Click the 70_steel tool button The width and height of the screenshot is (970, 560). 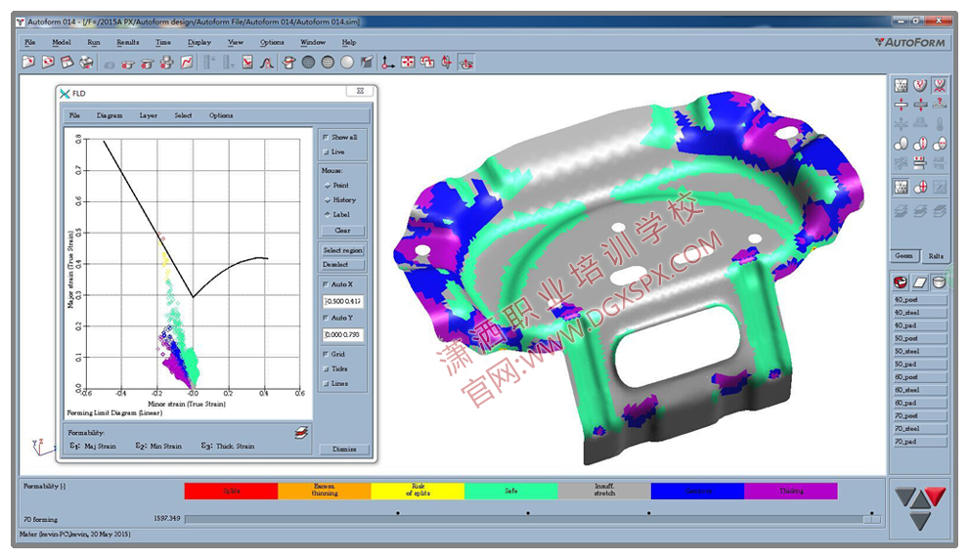[x=920, y=428]
